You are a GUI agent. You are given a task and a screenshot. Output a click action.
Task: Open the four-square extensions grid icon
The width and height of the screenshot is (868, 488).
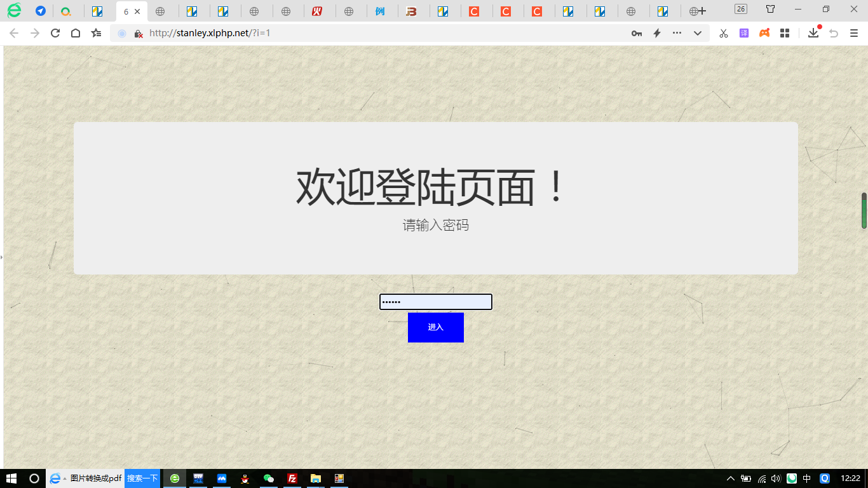785,33
